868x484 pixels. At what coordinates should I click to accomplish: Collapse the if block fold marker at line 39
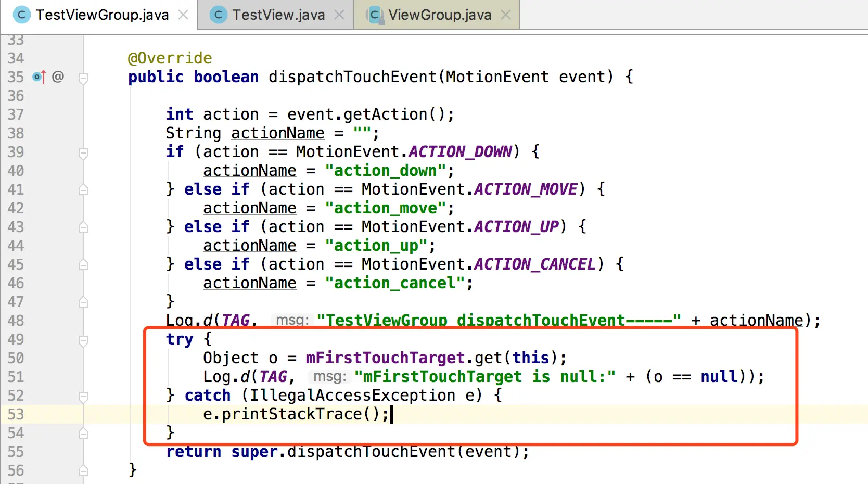point(83,153)
